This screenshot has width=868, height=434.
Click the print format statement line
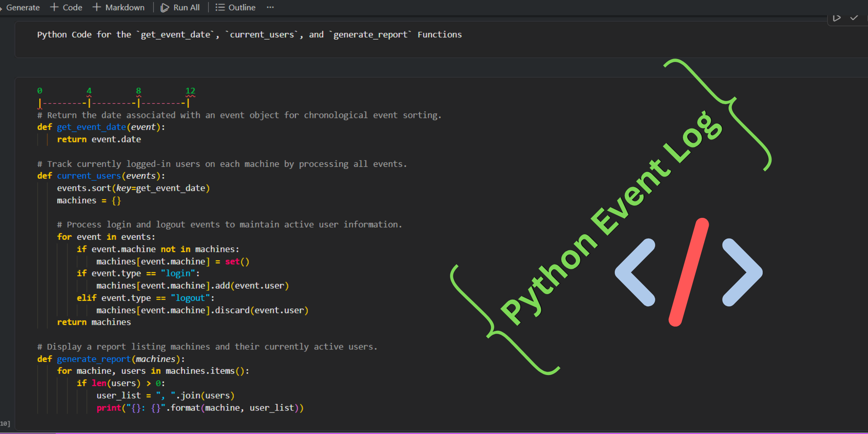(200, 407)
